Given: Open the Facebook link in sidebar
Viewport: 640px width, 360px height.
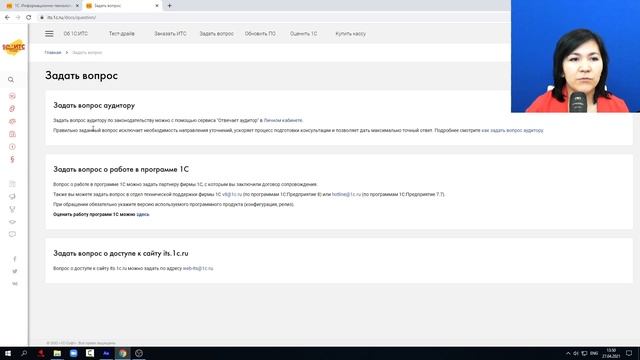Looking at the screenshot, I should (15, 259).
